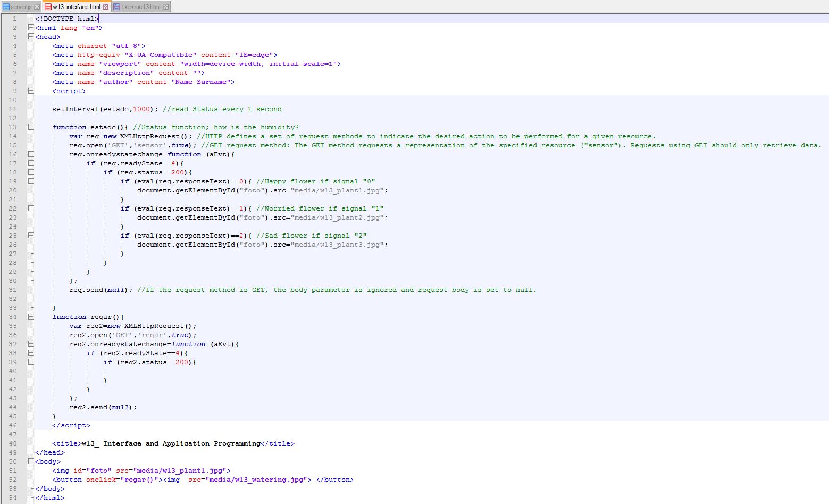The image size is (829, 504).
Task: Click 'req2.send(null);' on line 44
Action: (103, 407)
